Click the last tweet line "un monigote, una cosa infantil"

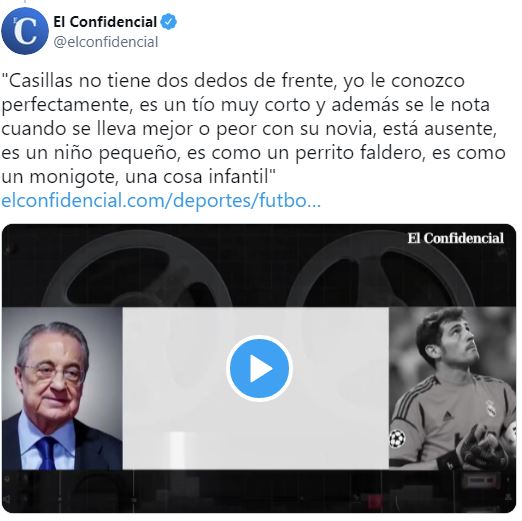[138, 177]
